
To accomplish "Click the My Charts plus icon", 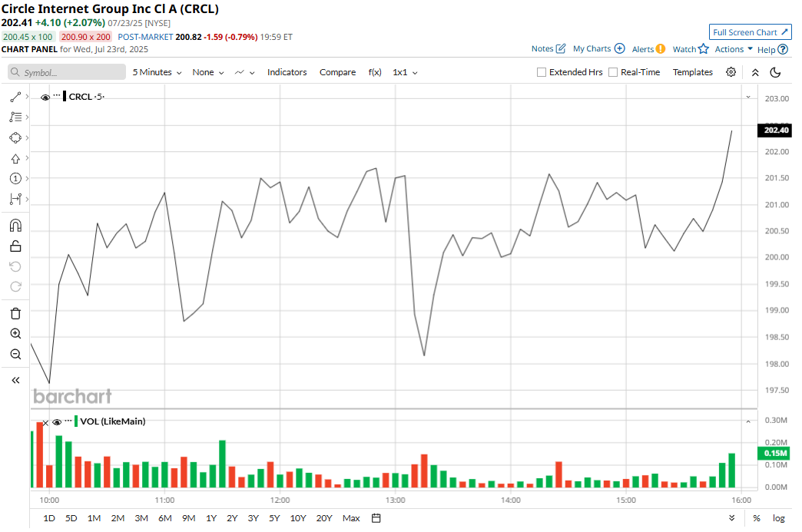I will [x=619, y=48].
